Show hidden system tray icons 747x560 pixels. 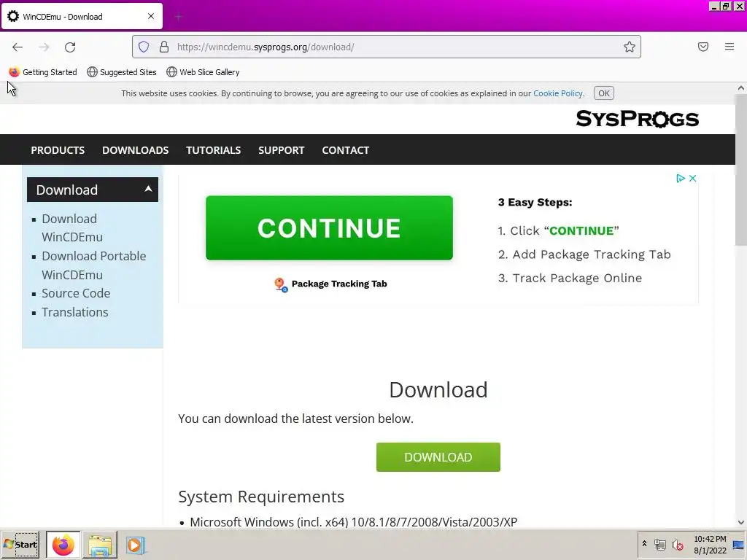click(644, 544)
